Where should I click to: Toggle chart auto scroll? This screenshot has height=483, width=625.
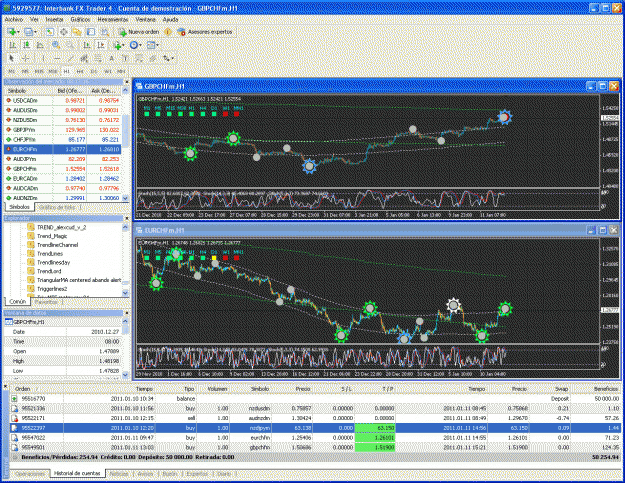(x=87, y=45)
